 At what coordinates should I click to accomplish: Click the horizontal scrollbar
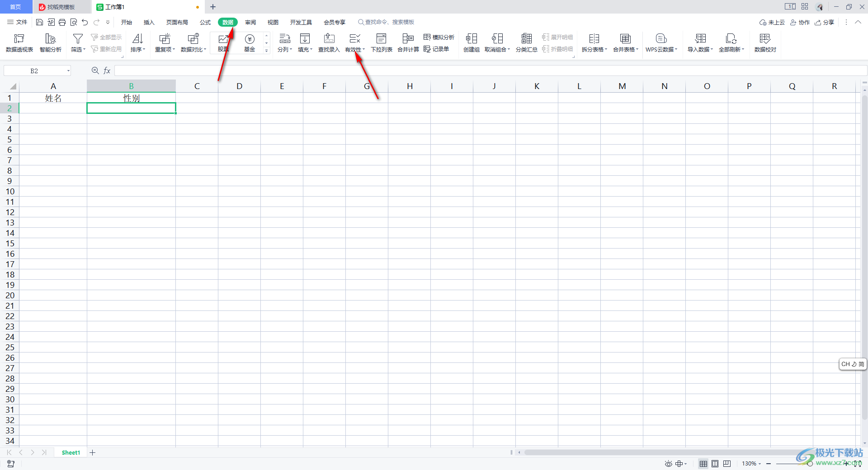[669, 452]
